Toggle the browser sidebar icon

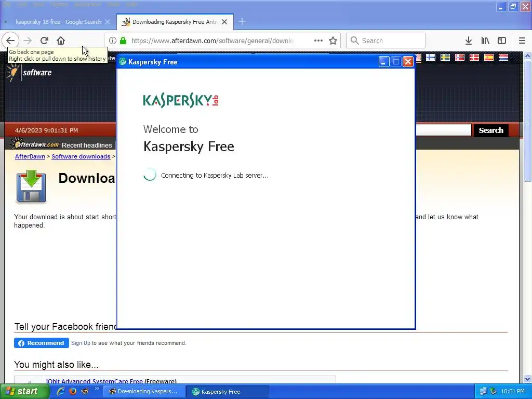click(x=502, y=41)
